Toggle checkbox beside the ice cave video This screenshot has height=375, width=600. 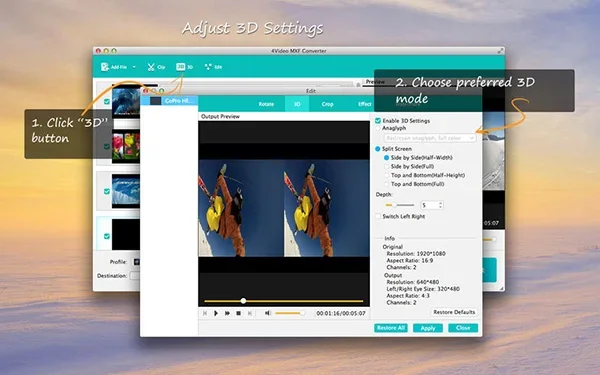pyautogui.click(x=107, y=101)
